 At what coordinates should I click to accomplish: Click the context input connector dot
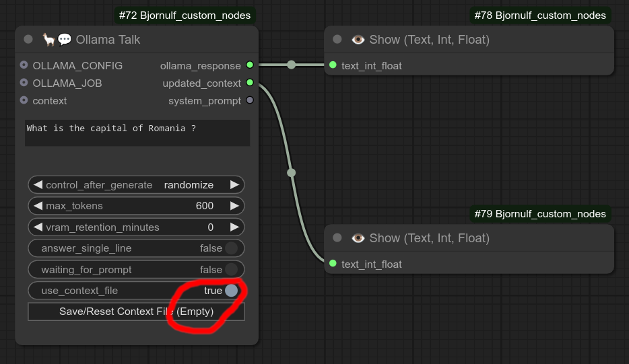click(x=24, y=100)
